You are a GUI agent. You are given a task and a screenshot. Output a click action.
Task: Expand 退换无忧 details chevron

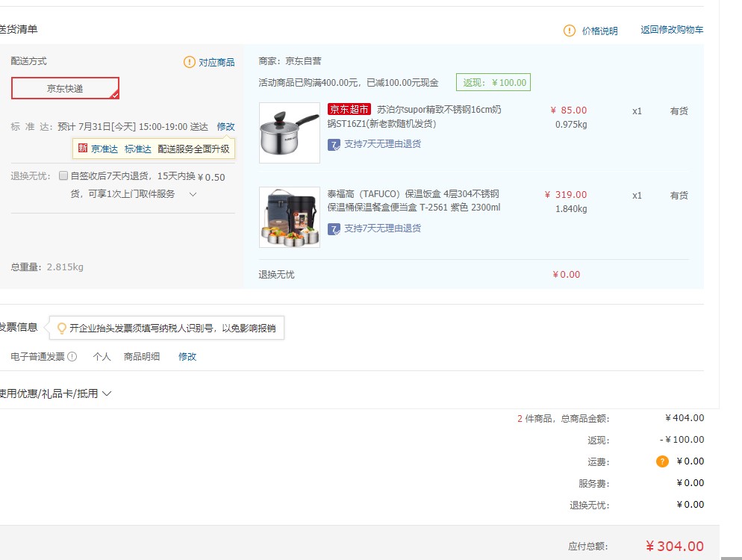coord(193,194)
